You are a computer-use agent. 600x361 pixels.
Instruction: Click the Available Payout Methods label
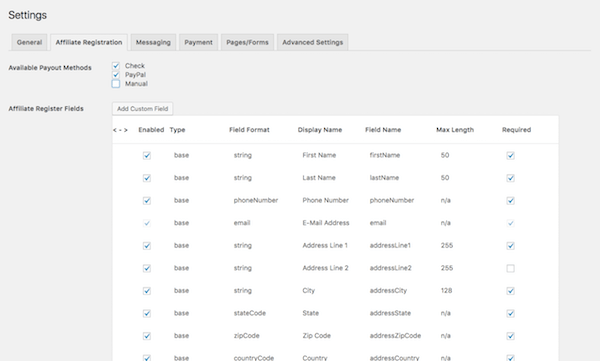tap(50, 68)
